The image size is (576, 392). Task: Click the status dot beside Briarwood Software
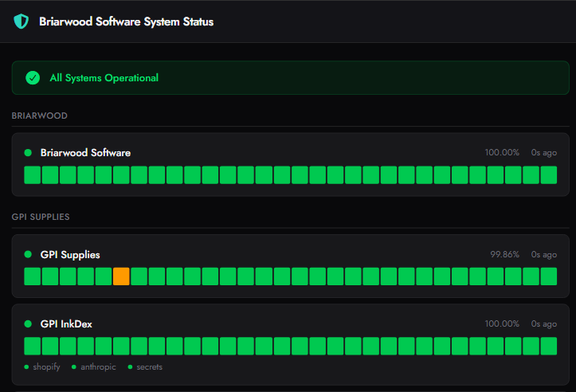pos(28,152)
